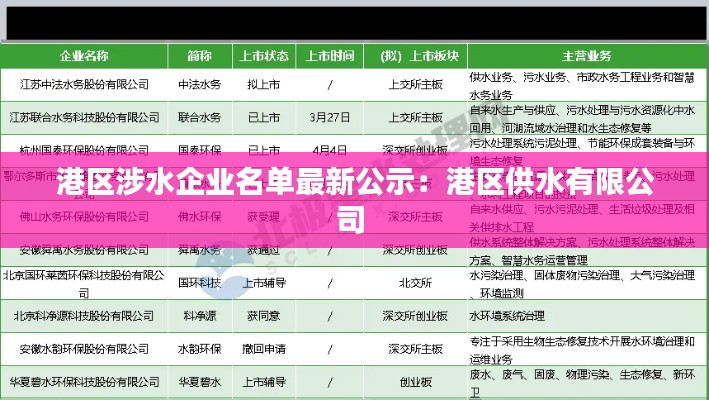The height and width of the screenshot is (400, 709).
Task: Click 上市辅导 in the 国环科技 row
Action: point(264,283)
